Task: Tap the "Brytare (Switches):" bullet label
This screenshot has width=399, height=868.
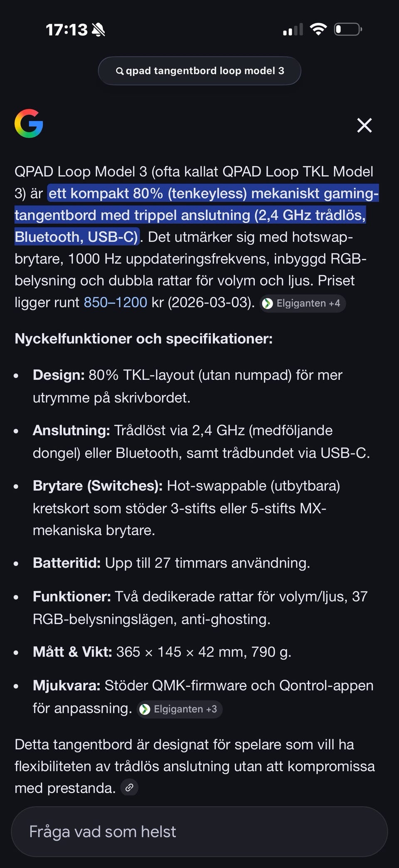Action: point(98,486)
